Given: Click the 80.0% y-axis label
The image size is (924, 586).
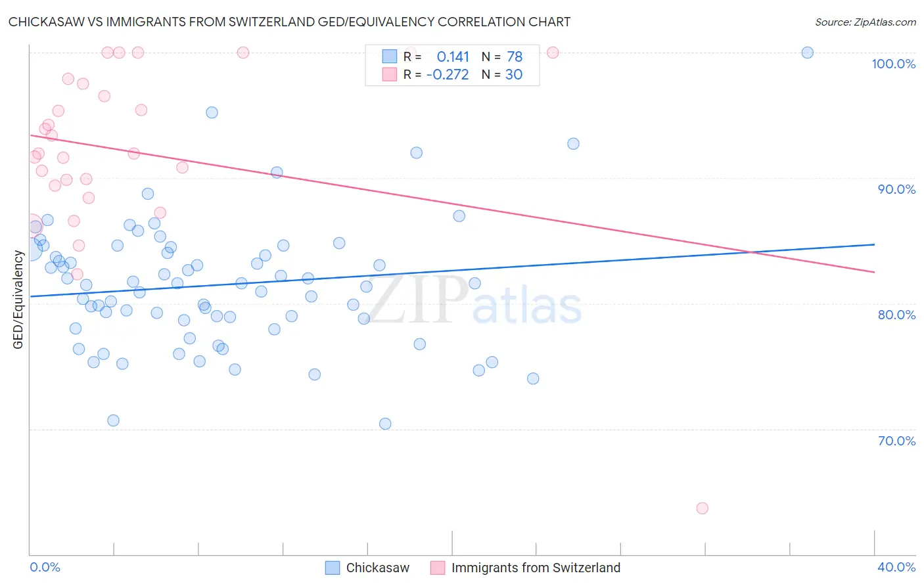Looking at the screenshot, I should point(896,315).
